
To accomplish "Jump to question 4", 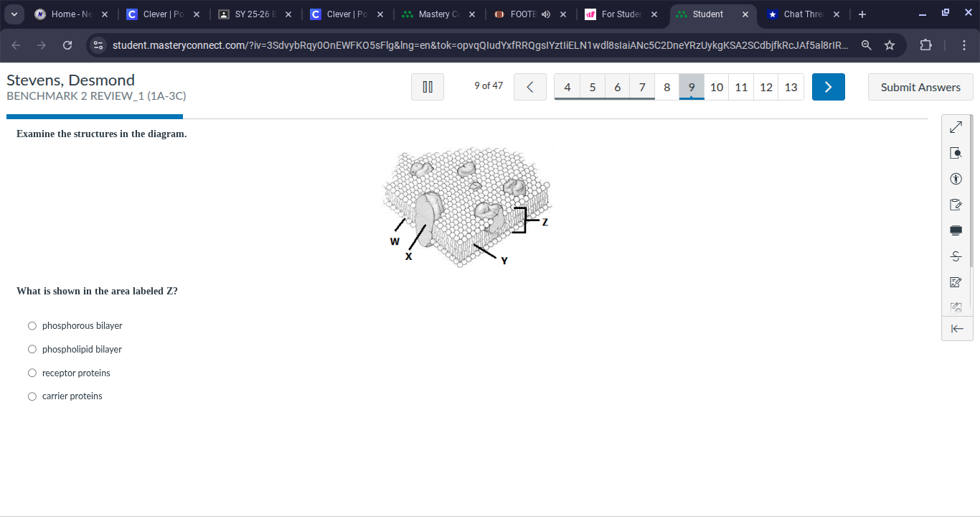I will click(567, 87).
